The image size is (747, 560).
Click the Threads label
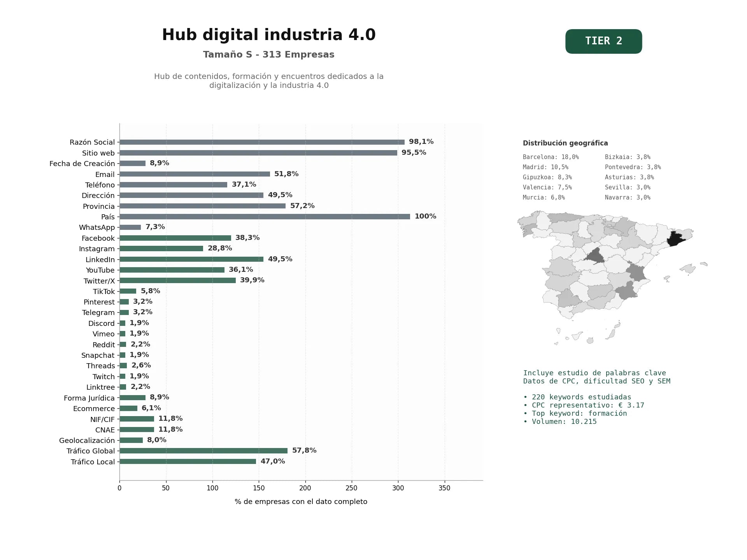click(x=101, y=366)
